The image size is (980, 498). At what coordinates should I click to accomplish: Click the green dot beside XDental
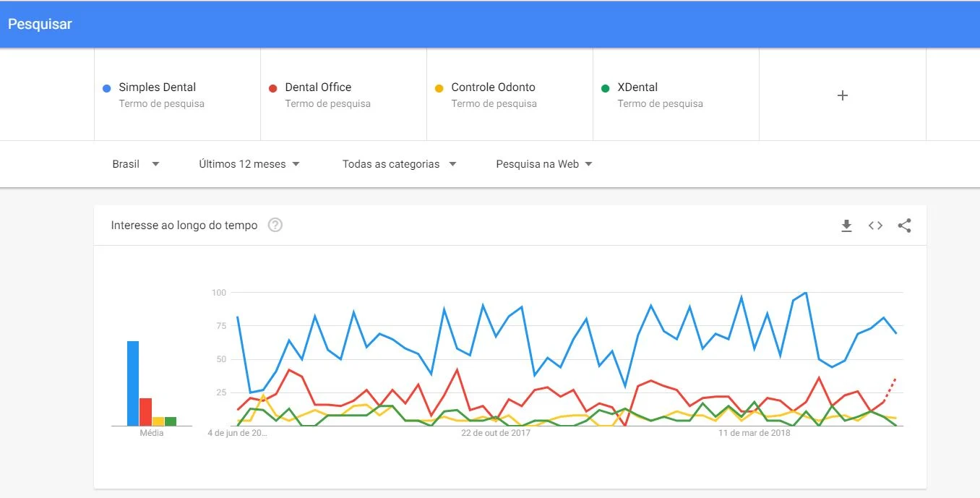click(606, 88)
